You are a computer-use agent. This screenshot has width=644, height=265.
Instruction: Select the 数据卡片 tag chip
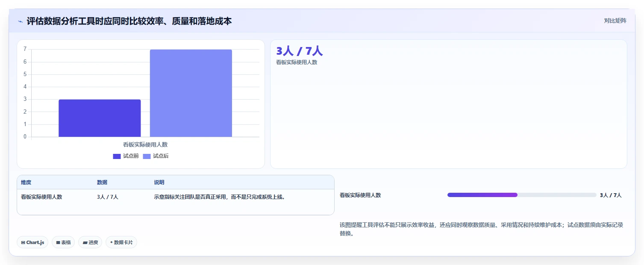[121, 242]
